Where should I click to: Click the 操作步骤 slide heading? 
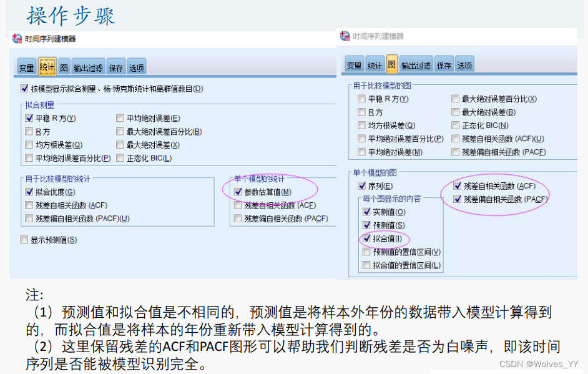pyautogui.click(x=71, y=16)
